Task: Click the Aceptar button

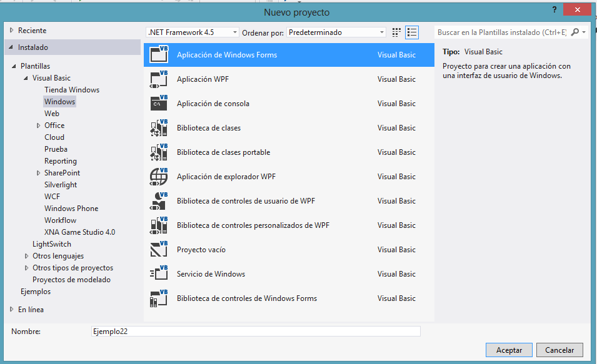Action: 508,350
